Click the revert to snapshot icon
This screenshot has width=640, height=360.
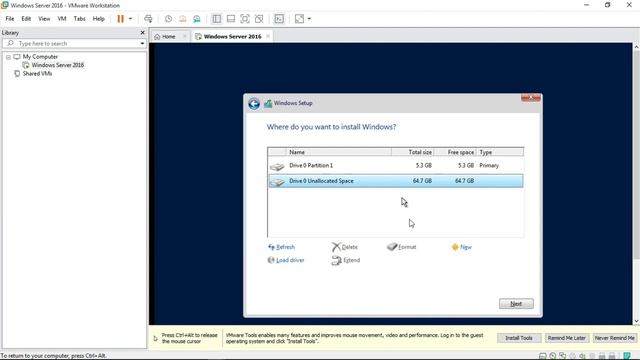[182, 19]
